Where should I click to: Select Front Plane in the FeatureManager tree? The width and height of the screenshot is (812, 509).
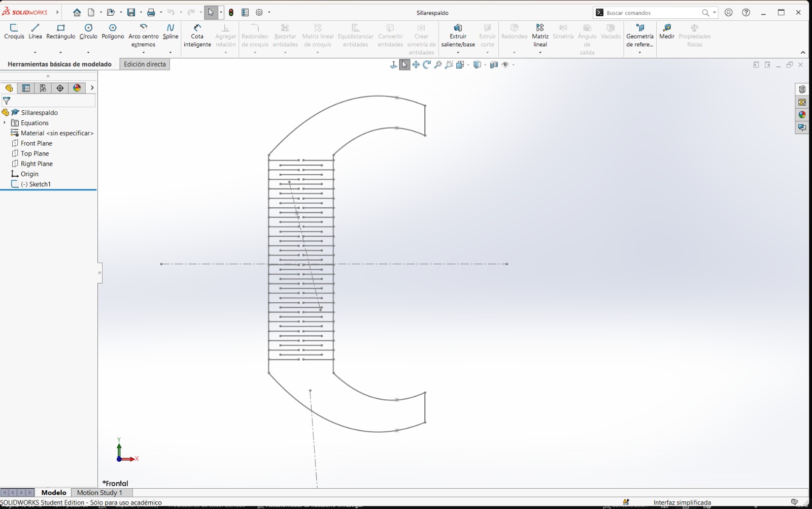coord(36,143)
